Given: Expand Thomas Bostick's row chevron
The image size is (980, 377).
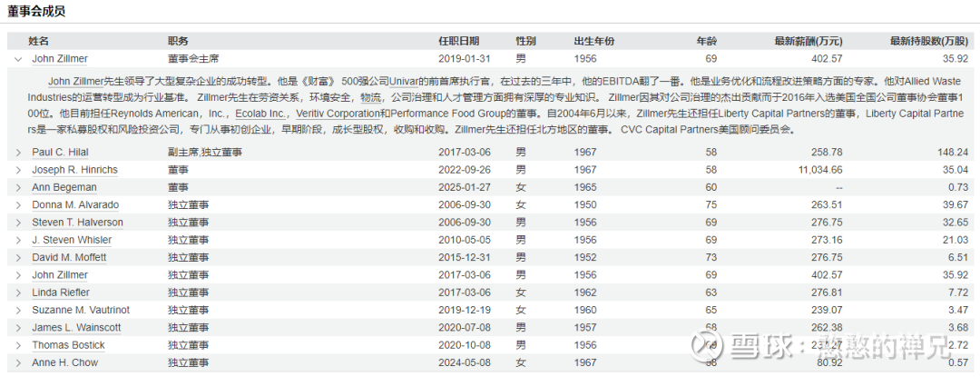Looking at the screenshot, I should click(x=17, y=345).
